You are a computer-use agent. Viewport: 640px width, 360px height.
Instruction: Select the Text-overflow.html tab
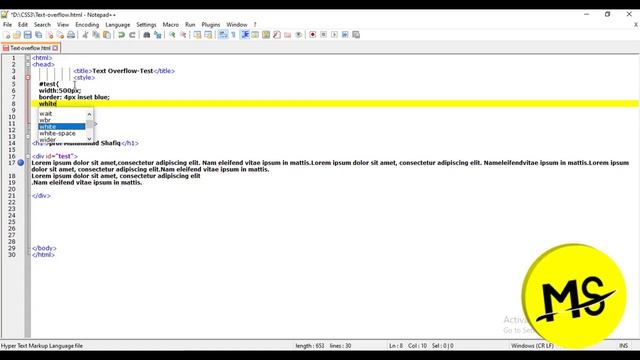[x=30, y=48]
